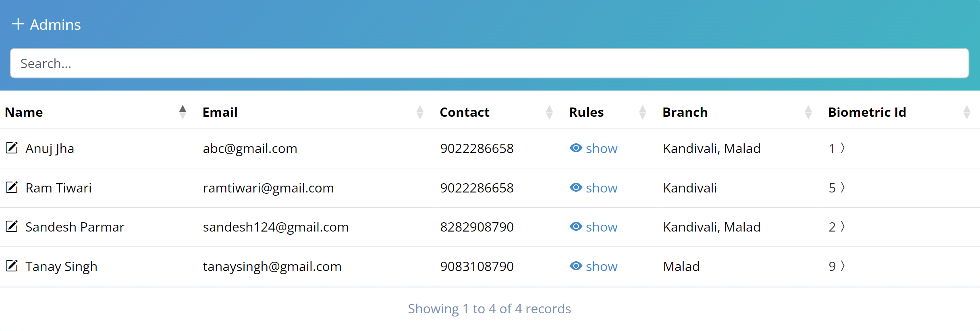Select the name Ram Tiwari
980x331 pixels.
[58, 188]
